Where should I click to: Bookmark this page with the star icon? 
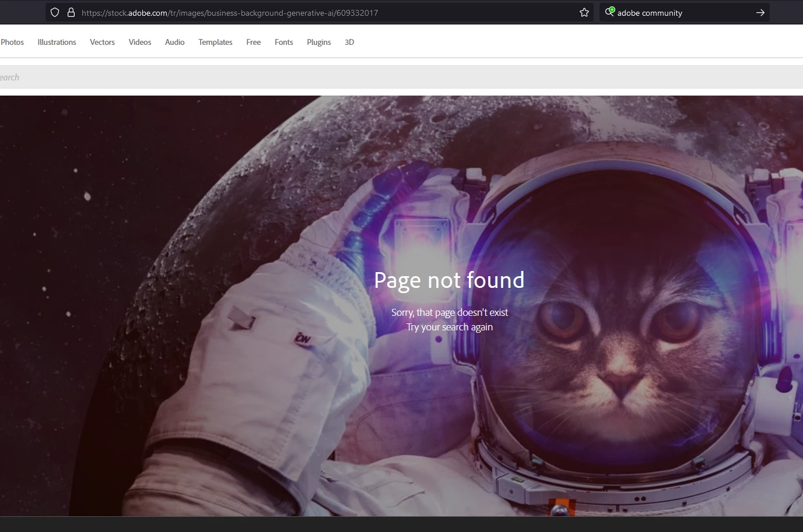[584, 12]
